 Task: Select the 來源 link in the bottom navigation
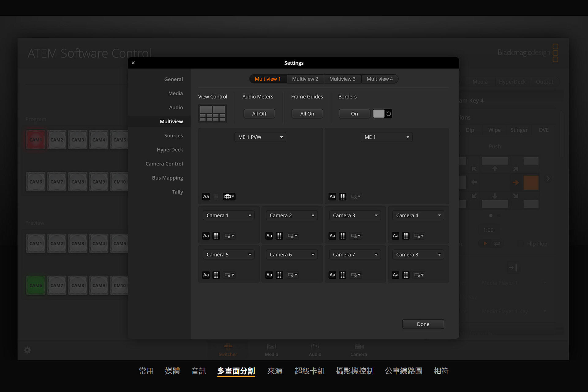click(x=275, y=371)
